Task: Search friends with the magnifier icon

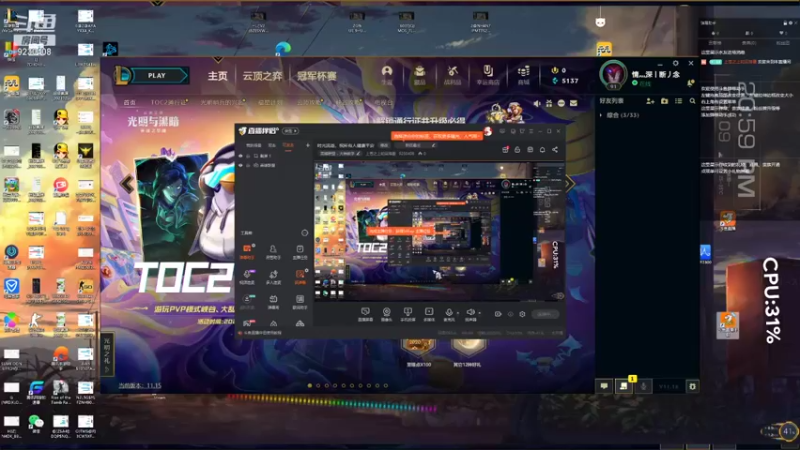Action: point(692,101)
